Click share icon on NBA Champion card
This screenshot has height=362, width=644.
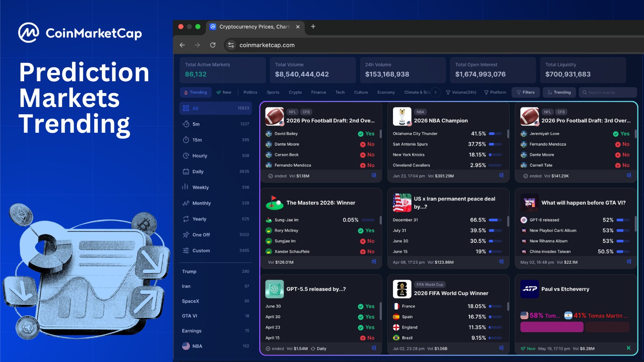(502, 175)
